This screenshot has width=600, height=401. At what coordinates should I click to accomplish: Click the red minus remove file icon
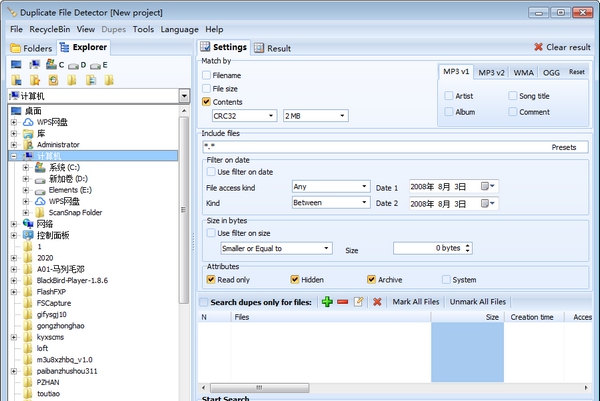(342, 302)
